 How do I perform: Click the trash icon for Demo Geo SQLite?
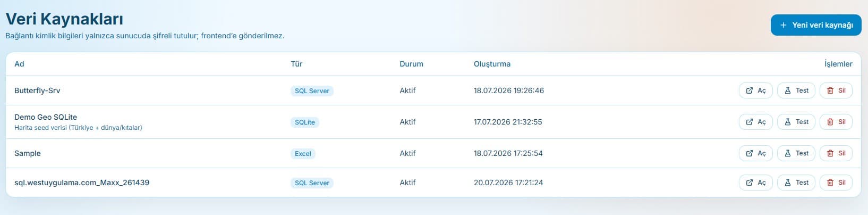[x=830, y=122]
